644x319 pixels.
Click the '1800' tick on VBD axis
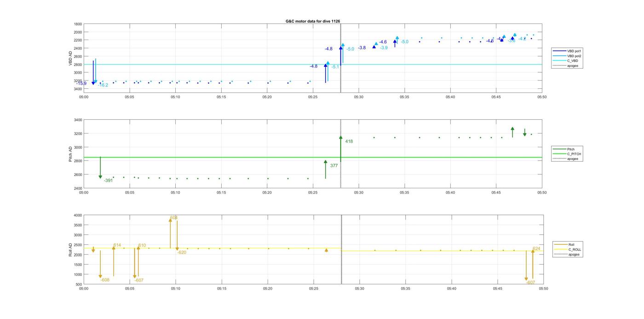[x=78, y=24]
